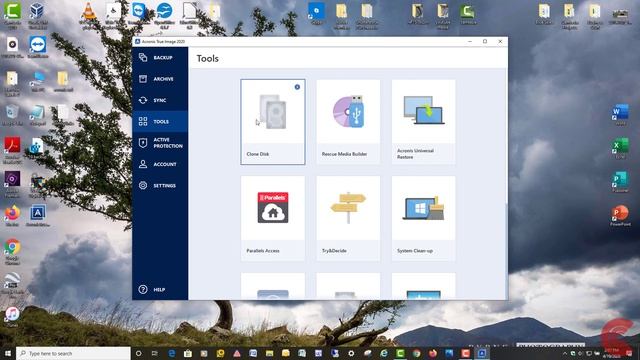This screenshot has width=640, height=360.
Task: Open Task View on the taskbar
Action: (155, 353)
